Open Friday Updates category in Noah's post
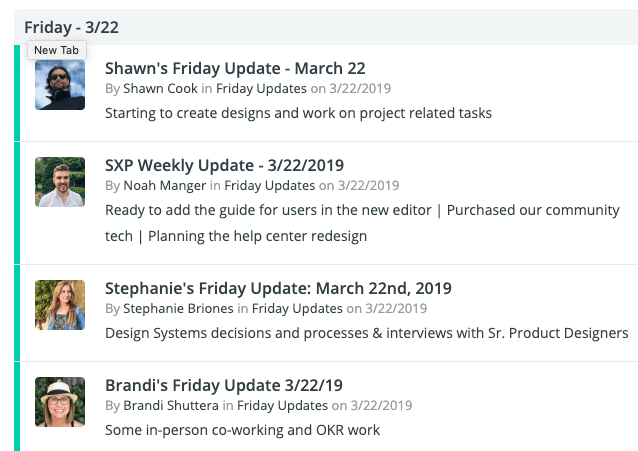 click(x=270, y=185)
